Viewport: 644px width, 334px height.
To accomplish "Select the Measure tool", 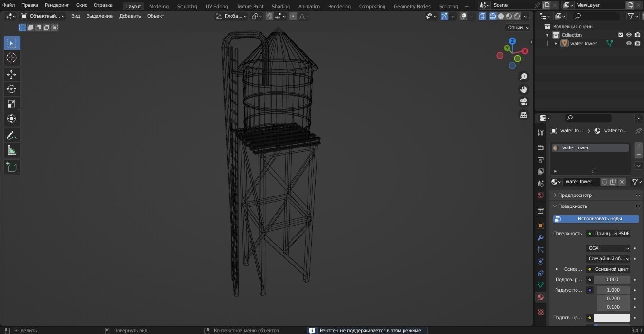I will [12, 151].
